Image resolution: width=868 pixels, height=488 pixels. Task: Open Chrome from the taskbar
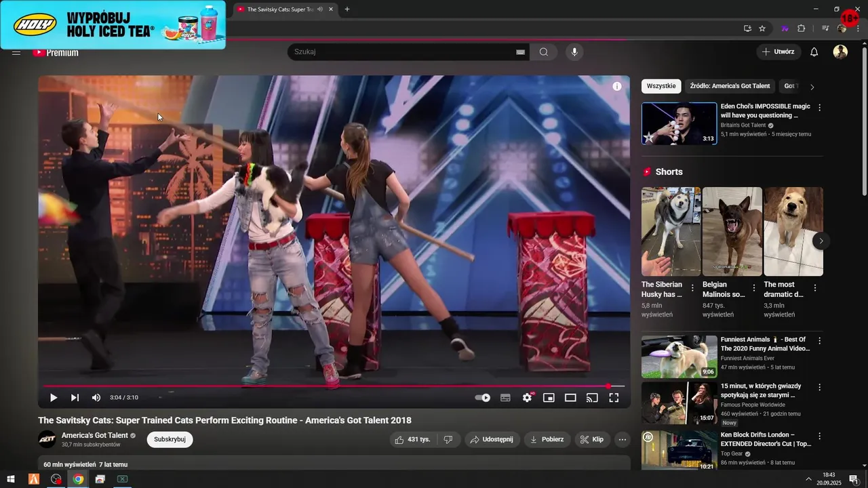78,479
